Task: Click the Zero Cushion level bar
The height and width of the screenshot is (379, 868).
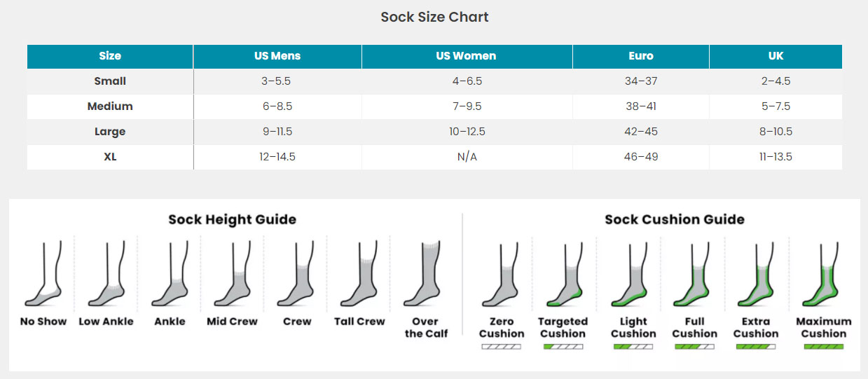Action: pos(502,346)
